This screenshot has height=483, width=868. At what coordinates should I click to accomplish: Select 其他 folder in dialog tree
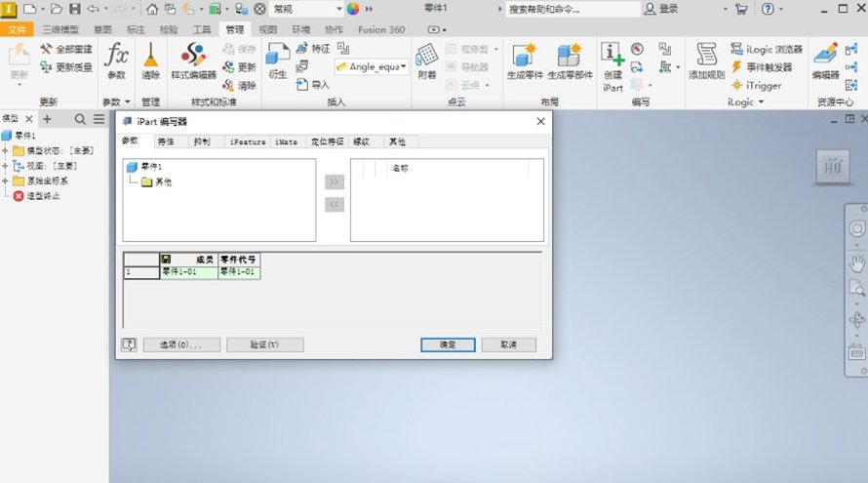click(157, 181)
